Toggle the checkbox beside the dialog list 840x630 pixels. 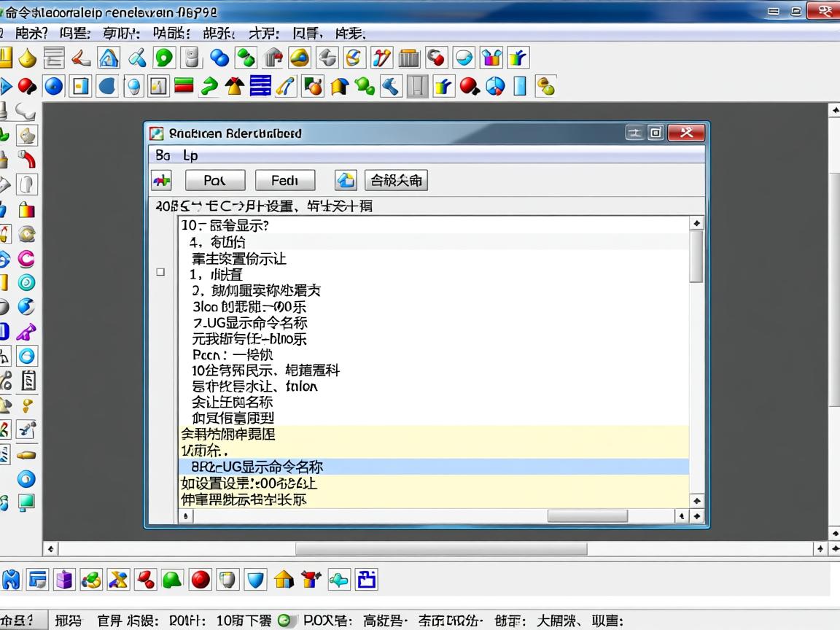pos(159,271)
